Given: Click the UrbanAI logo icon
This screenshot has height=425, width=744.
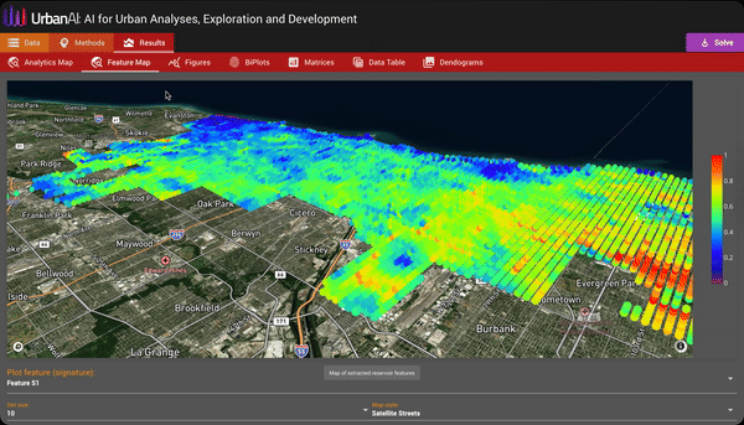Looking at the screenshot, I should click(x=14, y=18).
